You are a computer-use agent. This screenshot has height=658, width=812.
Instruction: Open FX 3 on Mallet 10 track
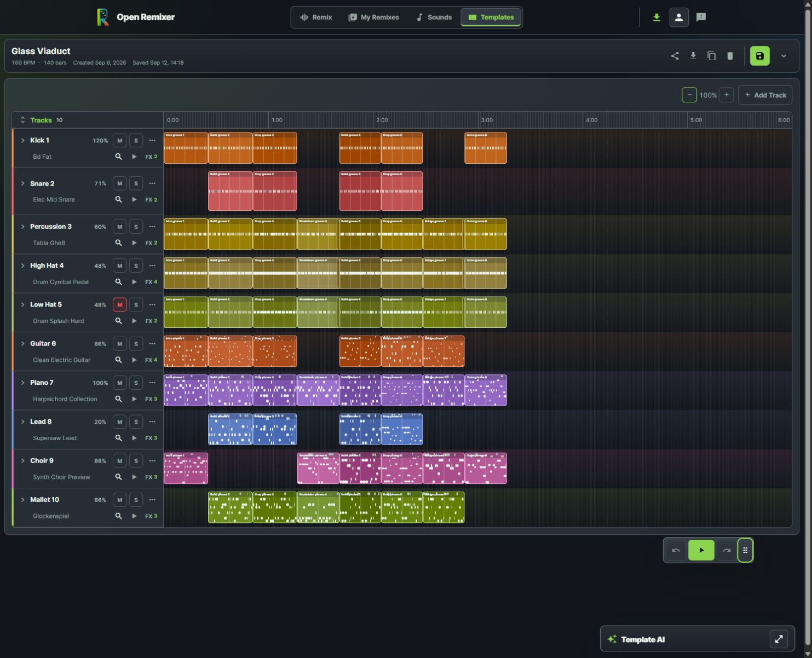[151, 516]
